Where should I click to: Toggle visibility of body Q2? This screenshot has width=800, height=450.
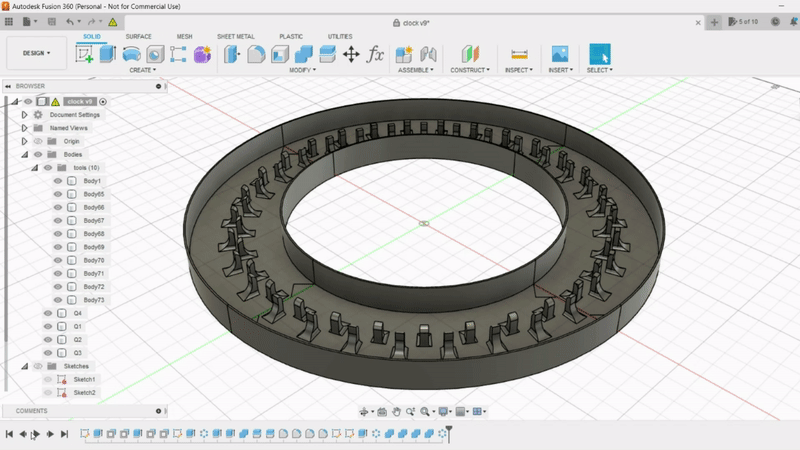[48, 340]
